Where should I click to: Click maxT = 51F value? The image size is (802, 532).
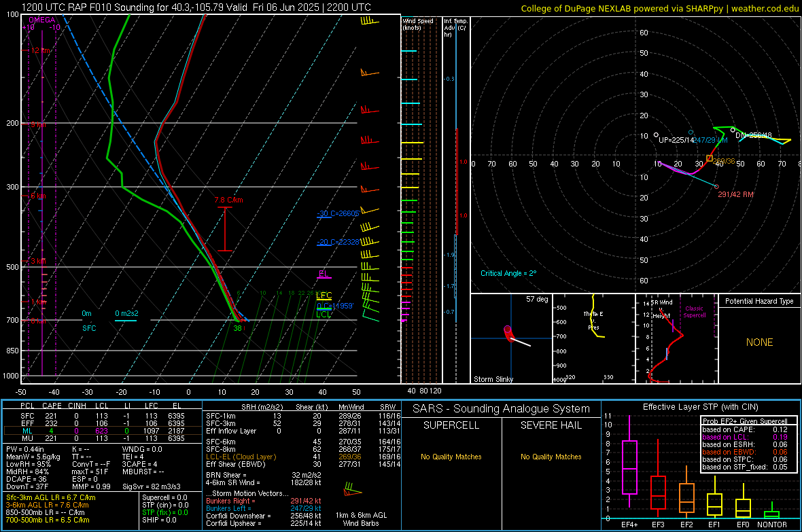click(90, 472)
